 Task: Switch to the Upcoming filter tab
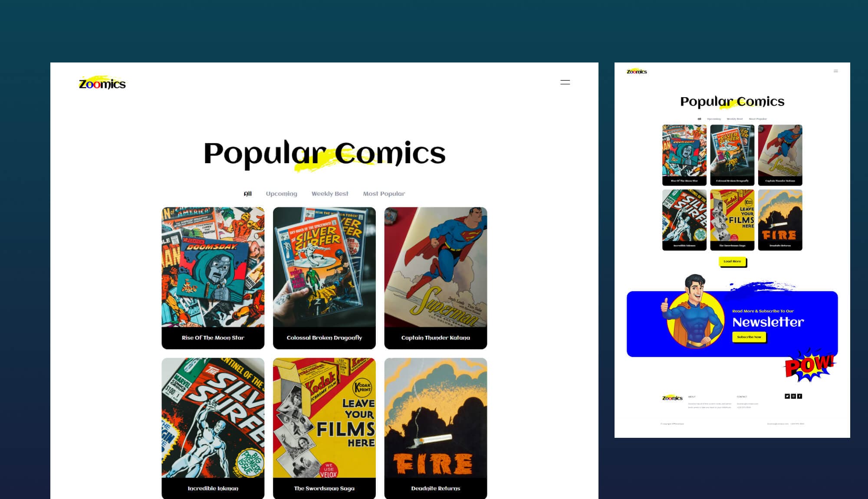tap(282, 194)
